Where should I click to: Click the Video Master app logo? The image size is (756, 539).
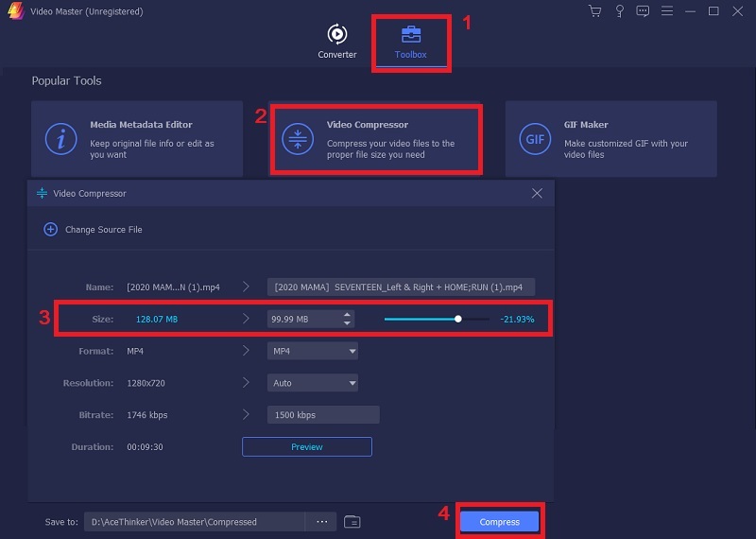coord(15,11)
